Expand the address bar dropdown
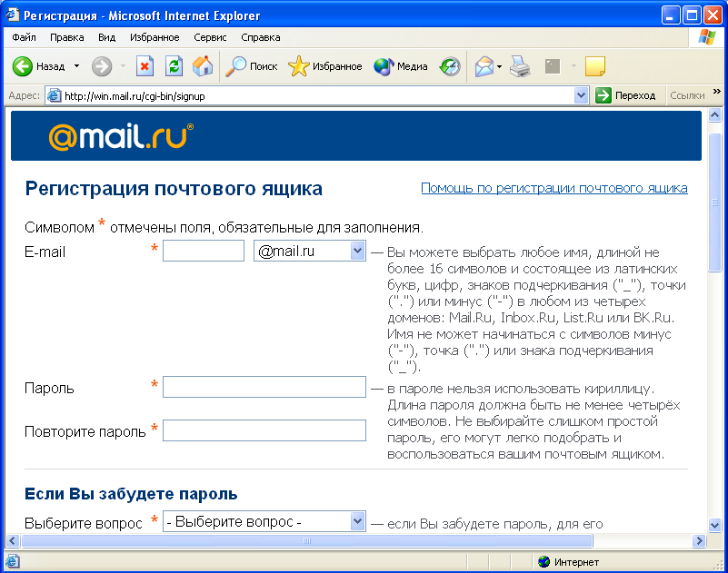728x573 pixels. (581, 95)
